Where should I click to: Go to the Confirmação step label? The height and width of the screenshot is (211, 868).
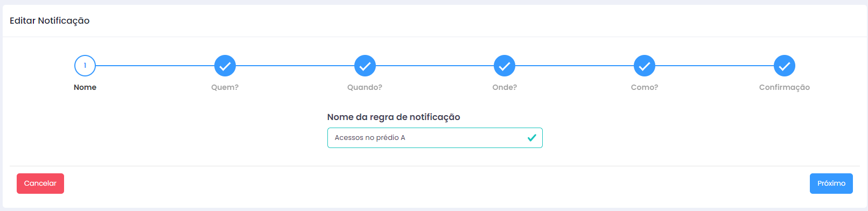(785, 87)
